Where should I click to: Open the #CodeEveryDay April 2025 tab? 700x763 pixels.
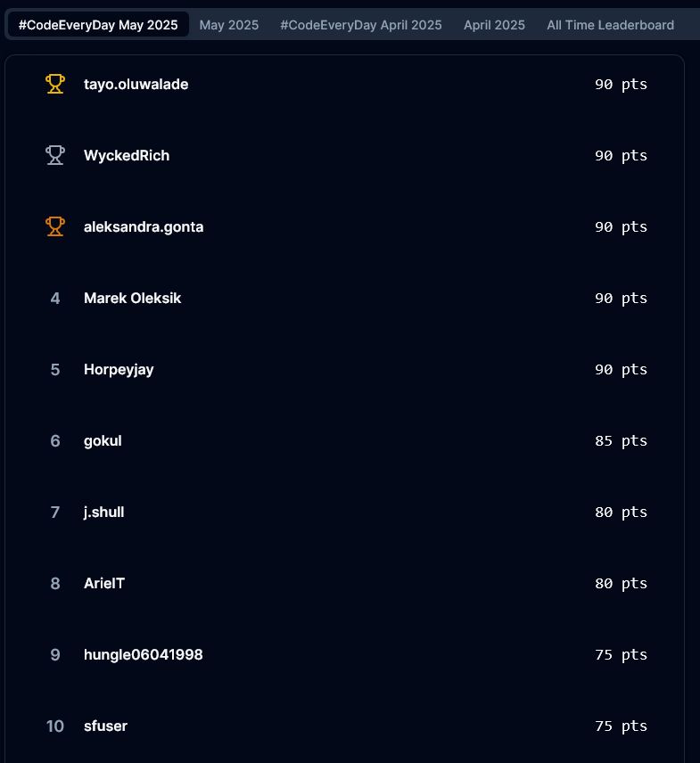[x=361, y=25]
